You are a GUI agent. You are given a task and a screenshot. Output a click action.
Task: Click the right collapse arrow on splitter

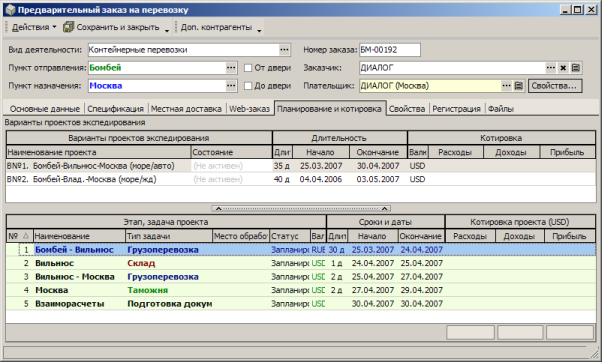[384, 208]
